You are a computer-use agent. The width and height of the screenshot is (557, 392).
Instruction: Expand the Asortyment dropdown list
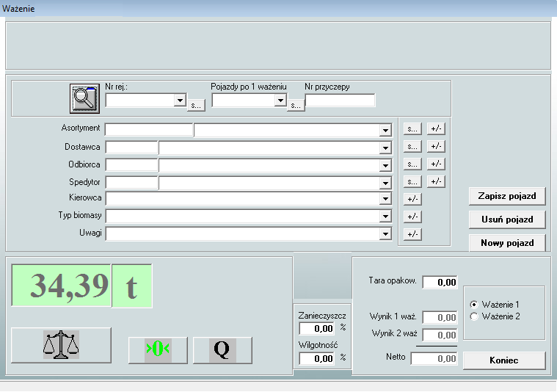click(x=385, y=131)
